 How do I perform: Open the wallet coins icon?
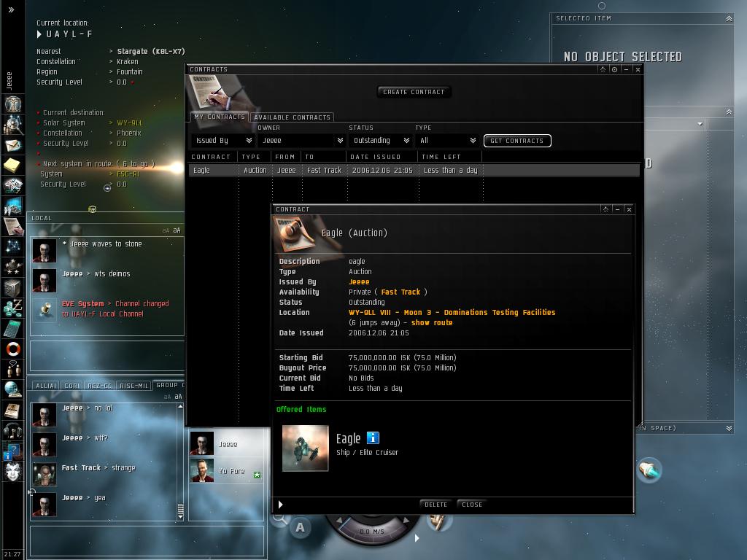click(x=13, y=308)
